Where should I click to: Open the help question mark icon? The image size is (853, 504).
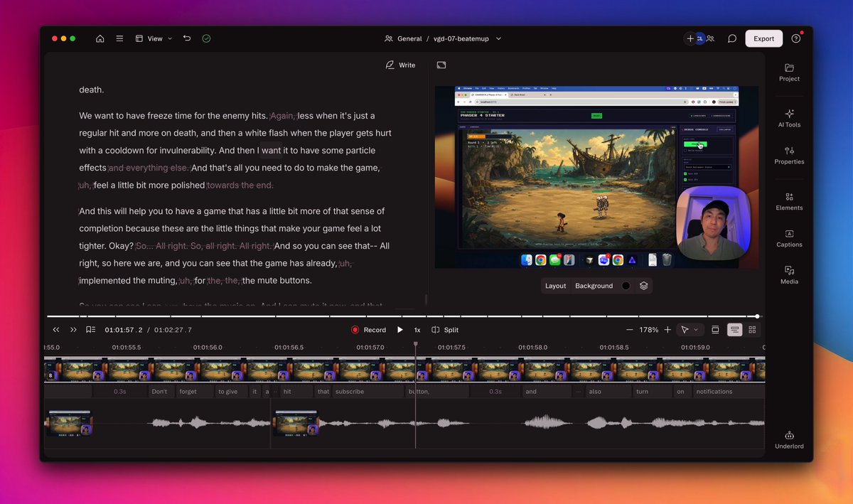click(x=796, y=38)
